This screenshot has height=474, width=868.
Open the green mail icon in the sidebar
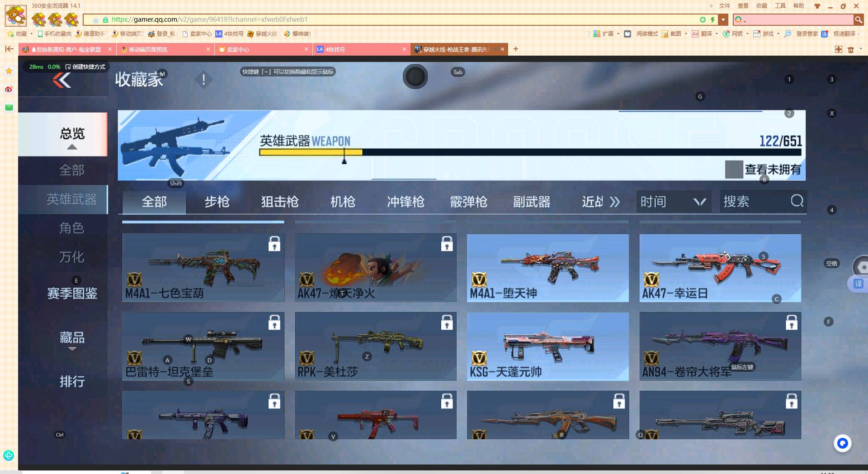(x=9, y=108)
